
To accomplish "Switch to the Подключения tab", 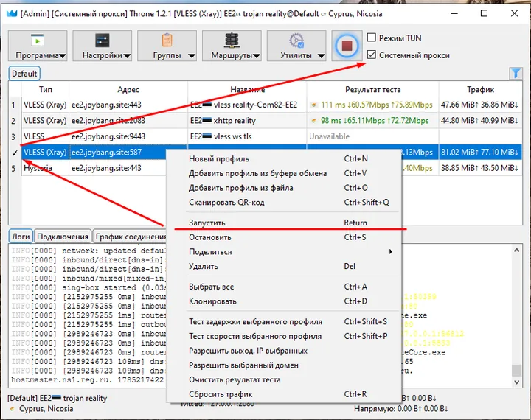I will click(x=63, y=237).
